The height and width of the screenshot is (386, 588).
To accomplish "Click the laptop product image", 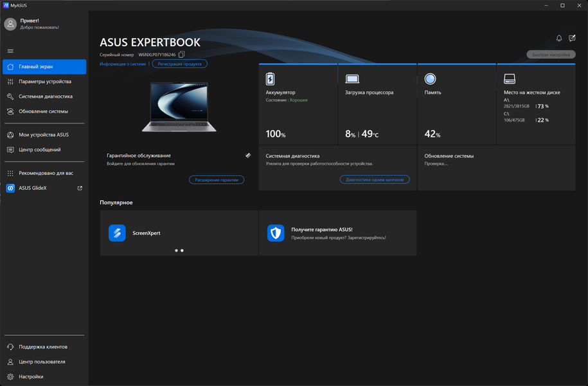I will (179, 107).
